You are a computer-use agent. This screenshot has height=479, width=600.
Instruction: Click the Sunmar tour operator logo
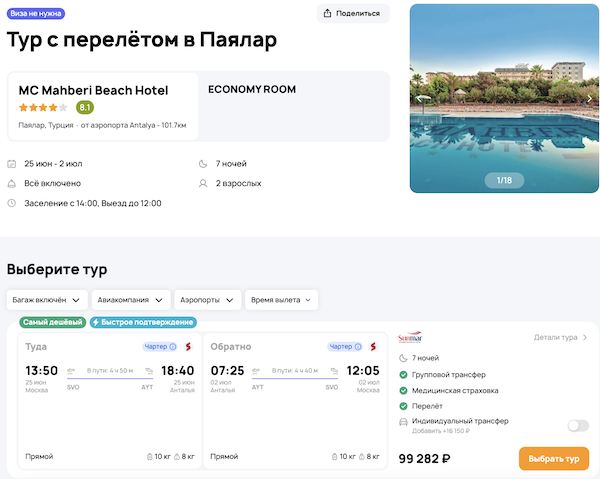tap(410, 338)
